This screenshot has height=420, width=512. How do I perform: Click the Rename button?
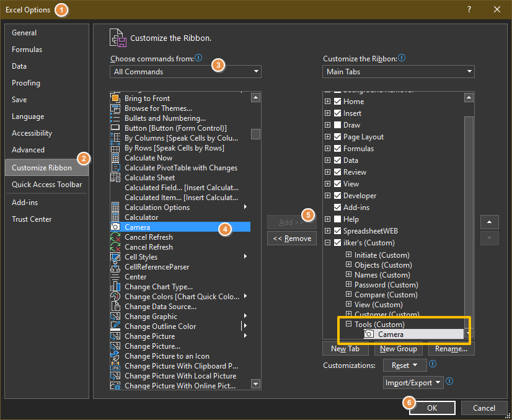(x=451, y=349)
